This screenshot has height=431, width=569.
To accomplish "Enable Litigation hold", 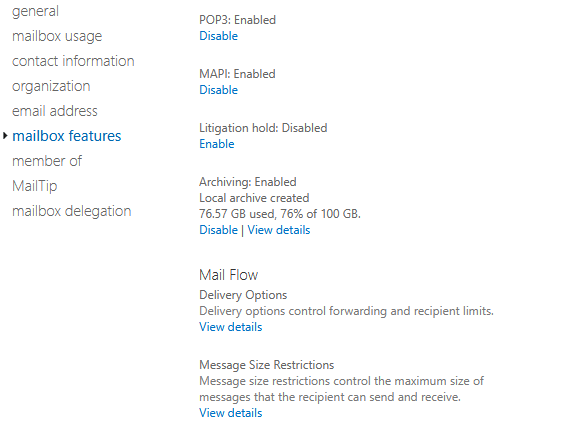I will pos(217,144).
